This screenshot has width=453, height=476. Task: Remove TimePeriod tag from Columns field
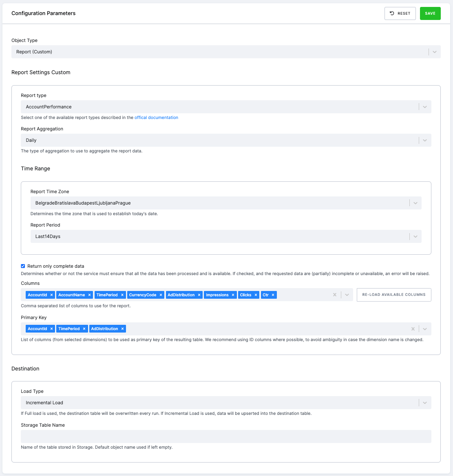pos(122,295)
